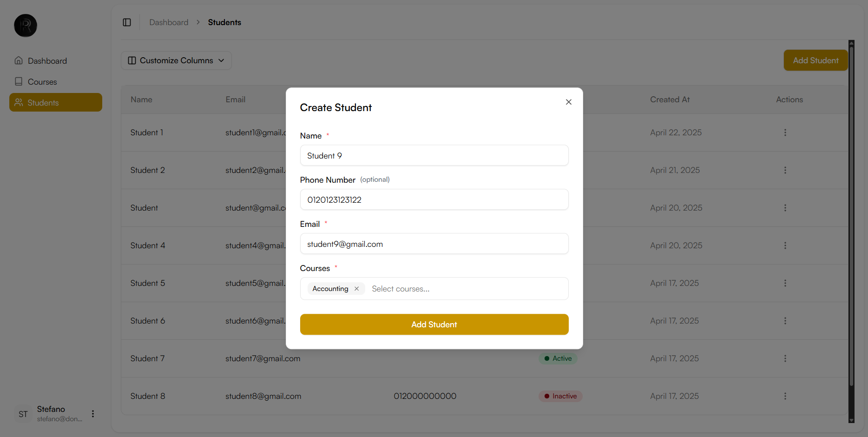868x437 pixels.
Task: Open the Select courses combo box
Action: (x=465, y=289)
